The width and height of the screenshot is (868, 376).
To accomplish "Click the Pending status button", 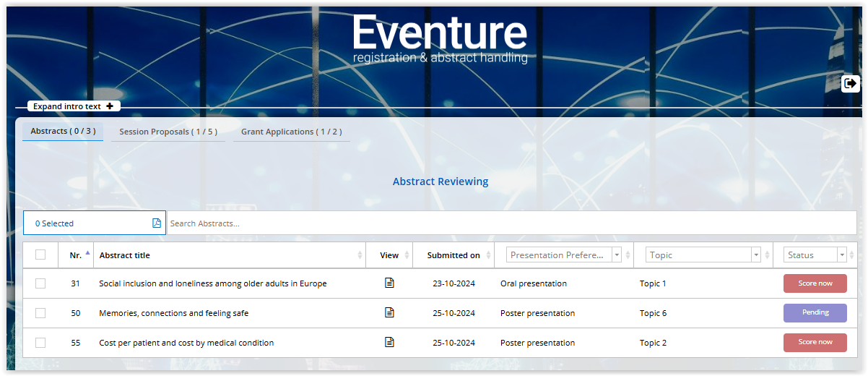I will click(x=815, y=313).
